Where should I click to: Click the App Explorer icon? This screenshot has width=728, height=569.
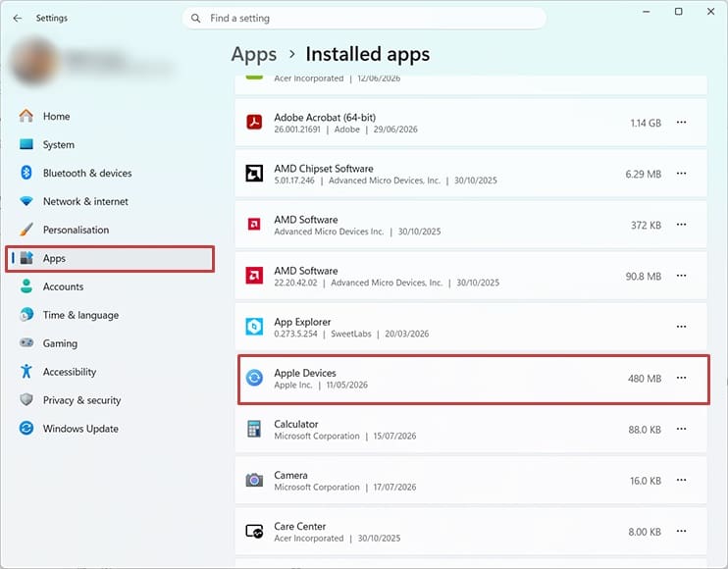point(254,327)
